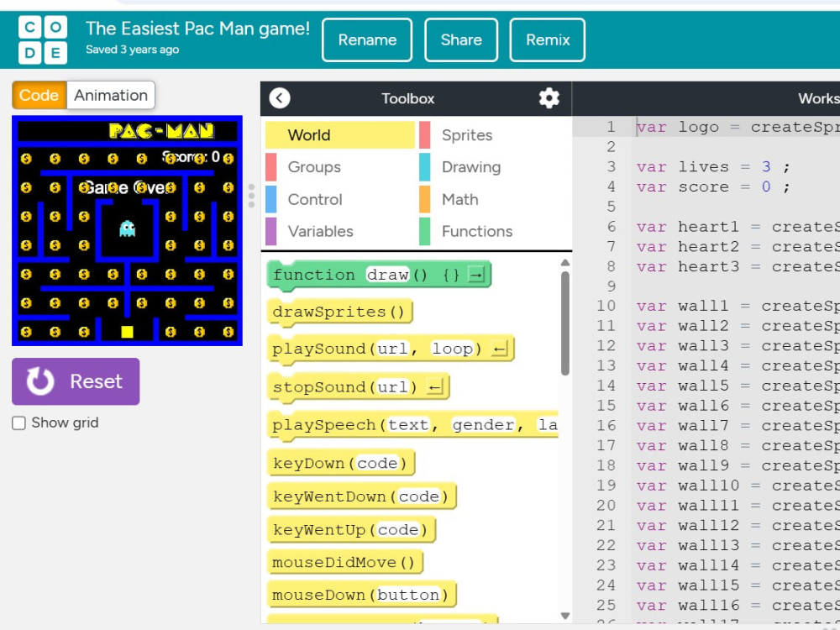The width and height of the screenshot is (840, 630).
Task: Click the Share button
Action: [461, 39]
